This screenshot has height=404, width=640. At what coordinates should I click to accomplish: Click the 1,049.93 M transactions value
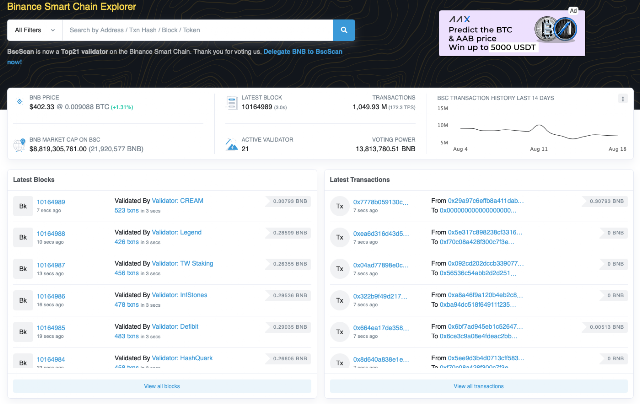[x=370, y=107]
